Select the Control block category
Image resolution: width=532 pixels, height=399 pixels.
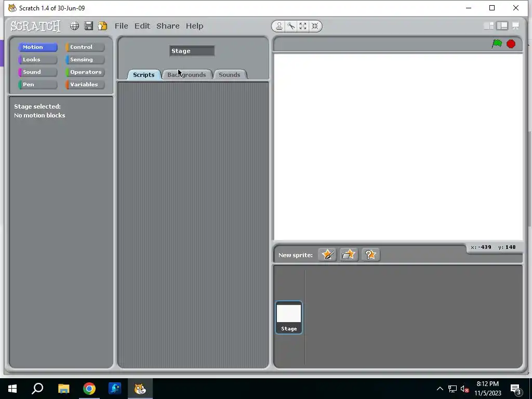(85, 47)
